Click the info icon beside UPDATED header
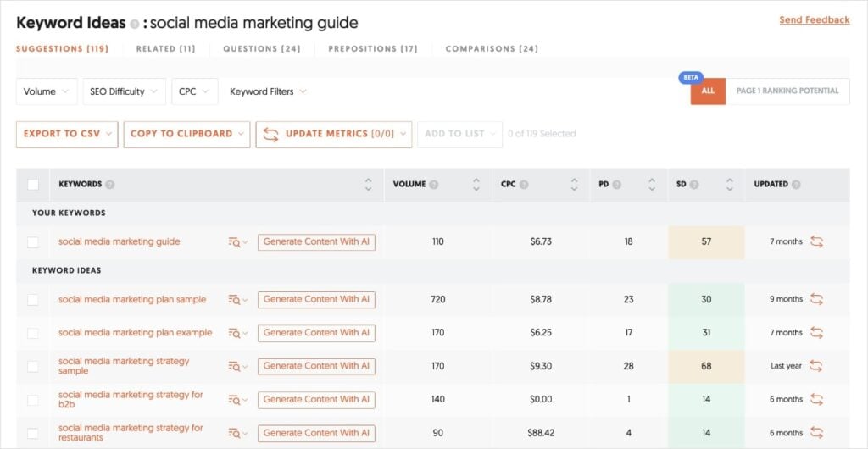This screenshot has width=868, height=449. [796, 185]
